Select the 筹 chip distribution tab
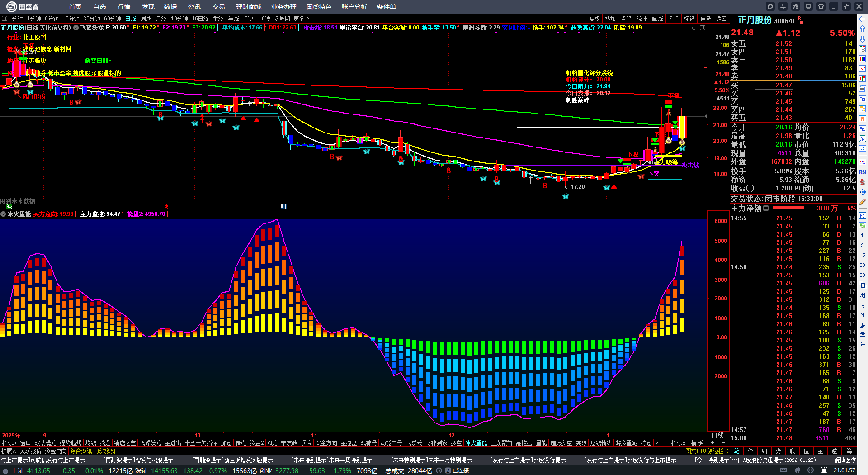The height and width of the screenshot is (475, 868). click(x=849, y=451)
